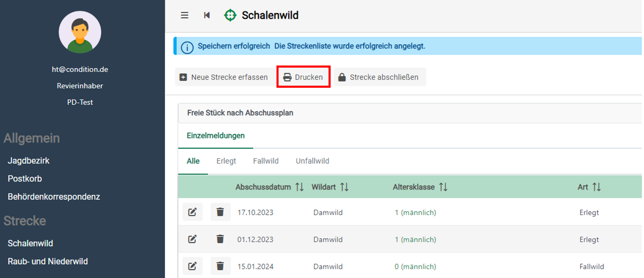Viewport: 644px width, 278px height.
Task: Sort table by Abschussdatum column
Action: [300, 187]
